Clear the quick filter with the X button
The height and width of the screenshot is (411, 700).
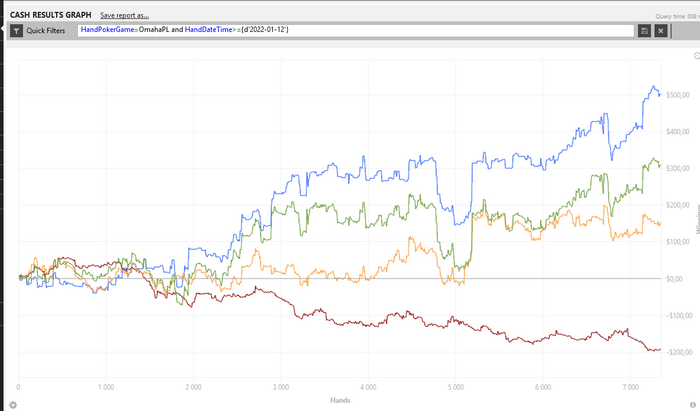pos(661,31)
